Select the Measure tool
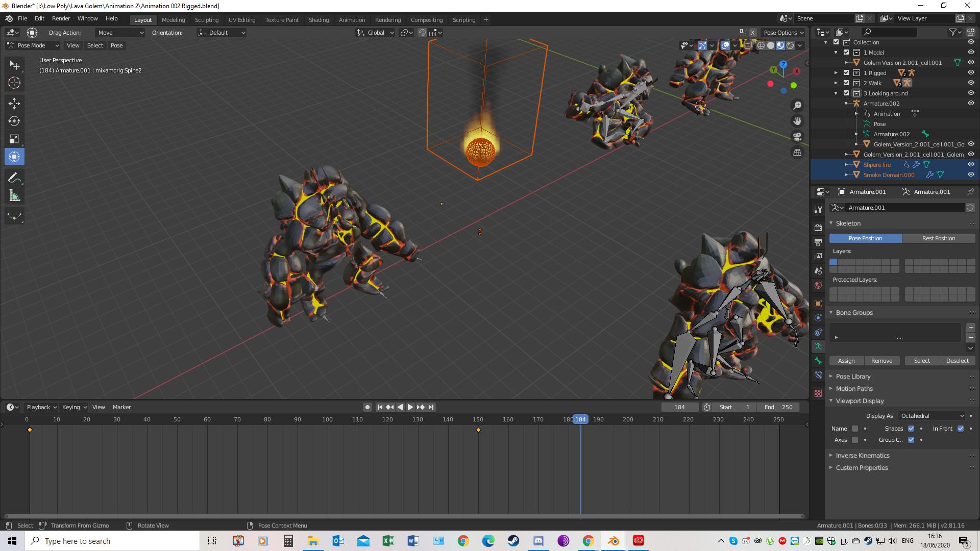This screenshot has height=551, width=980. [14, 196]
